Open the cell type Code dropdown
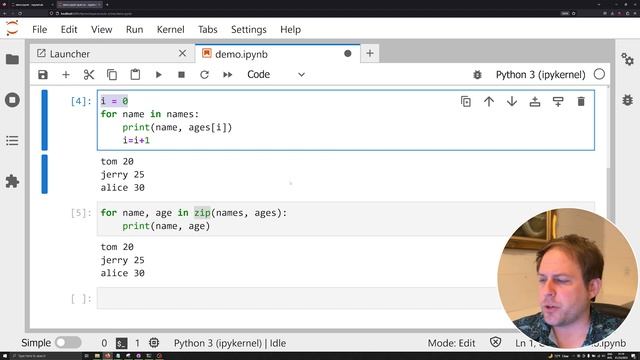This screenshot has width=640, height=360. click(276, 75)
